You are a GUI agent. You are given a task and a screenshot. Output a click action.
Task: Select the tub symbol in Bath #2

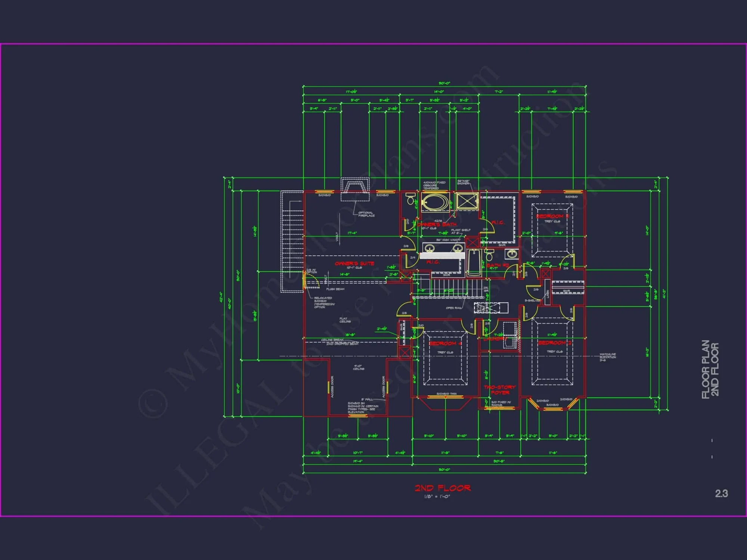(x=474, y=263)
